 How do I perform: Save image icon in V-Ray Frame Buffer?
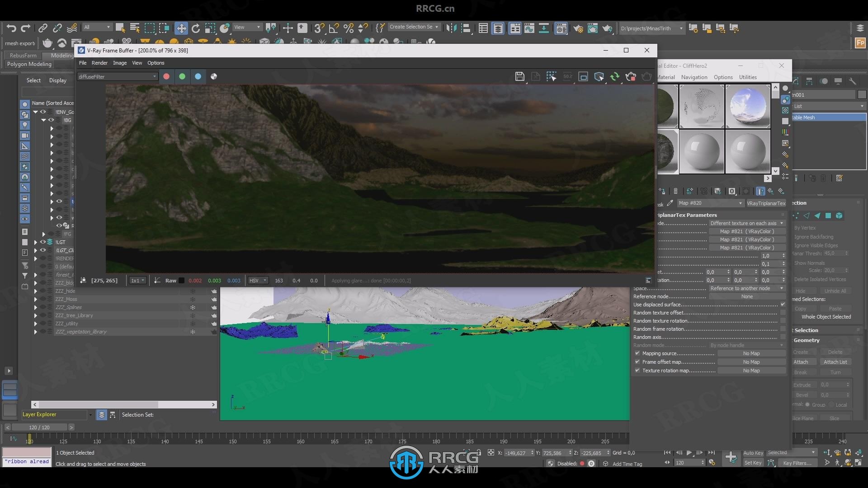tap(519, 76)
